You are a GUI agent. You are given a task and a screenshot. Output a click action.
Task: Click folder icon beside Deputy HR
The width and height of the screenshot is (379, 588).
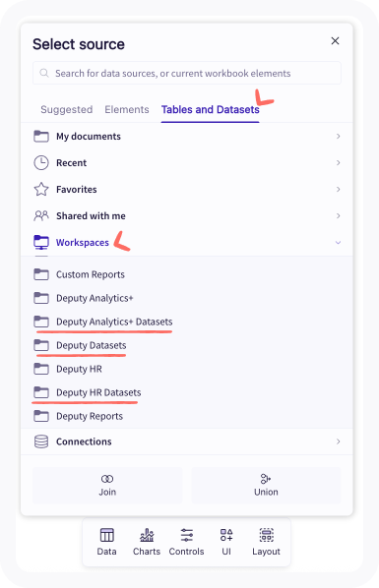pyautogui.click(x=41, y=369)
